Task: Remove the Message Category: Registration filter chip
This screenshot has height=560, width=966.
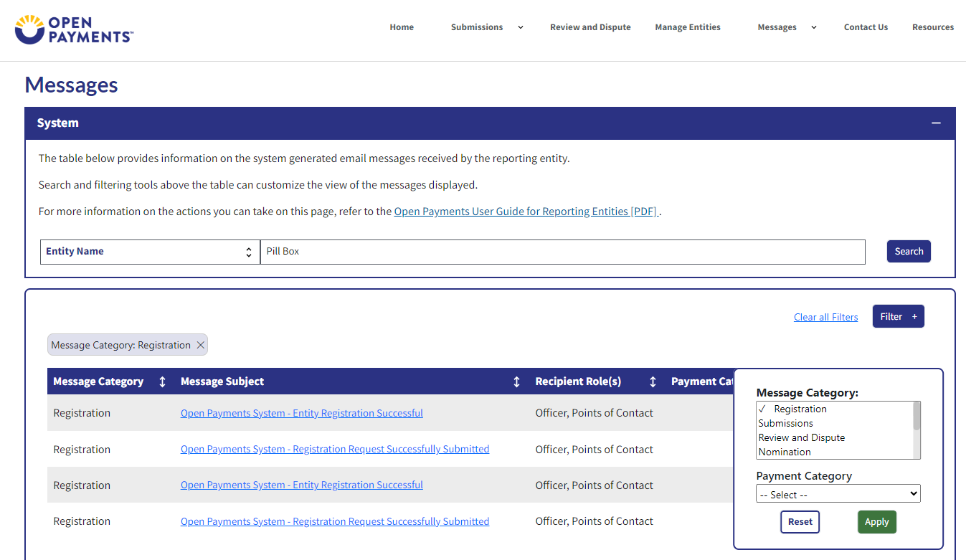Action: [201, 345]
